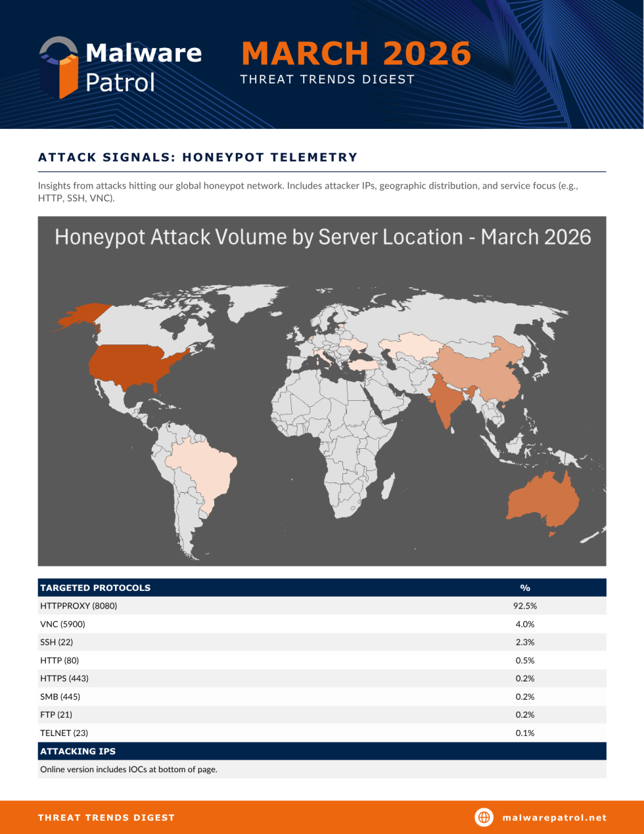Select the 'HTTPPROXY (8080)' row label

tap(79, 606)
